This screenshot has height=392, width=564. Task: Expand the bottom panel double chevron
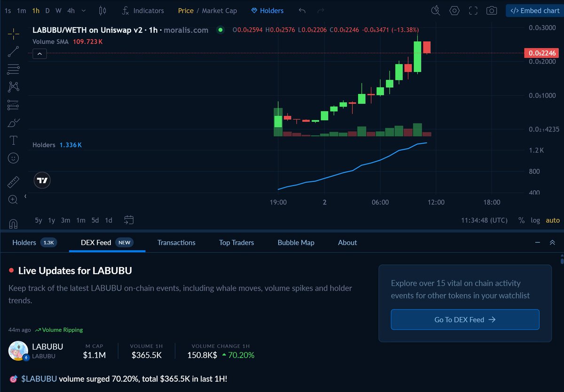click(x=552, y=243)
